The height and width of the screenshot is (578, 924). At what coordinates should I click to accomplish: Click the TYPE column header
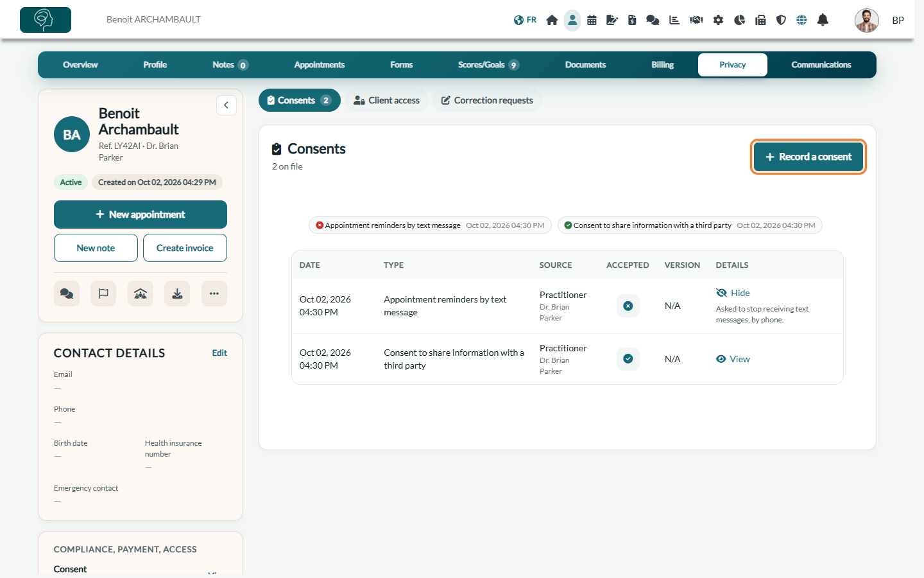click(394, 265)
